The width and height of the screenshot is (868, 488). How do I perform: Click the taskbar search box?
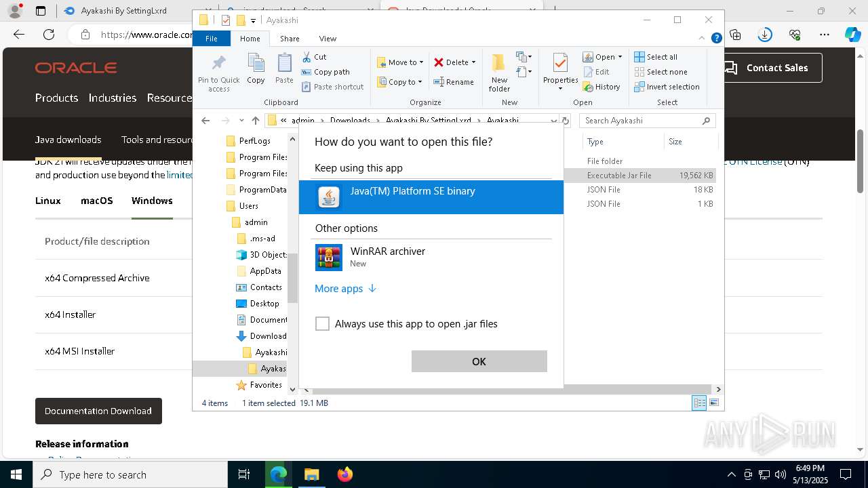coord(130,474)
